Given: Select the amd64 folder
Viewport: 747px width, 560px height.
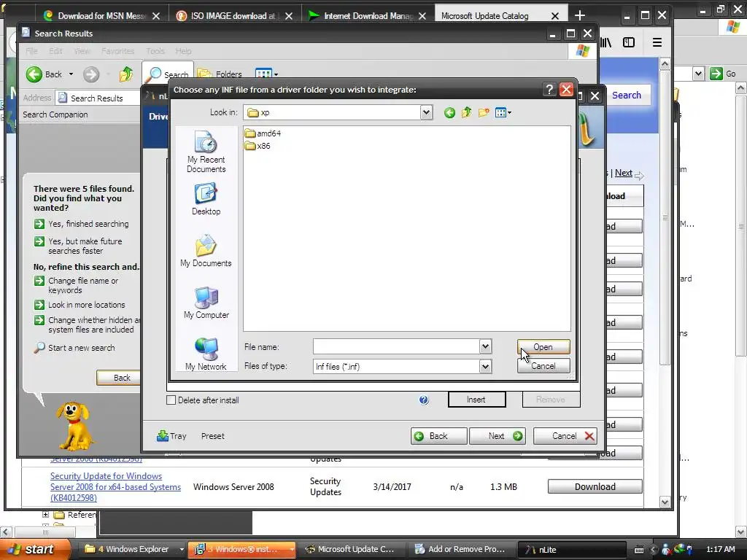Looking at the screenshot, I should click(263, 133).
